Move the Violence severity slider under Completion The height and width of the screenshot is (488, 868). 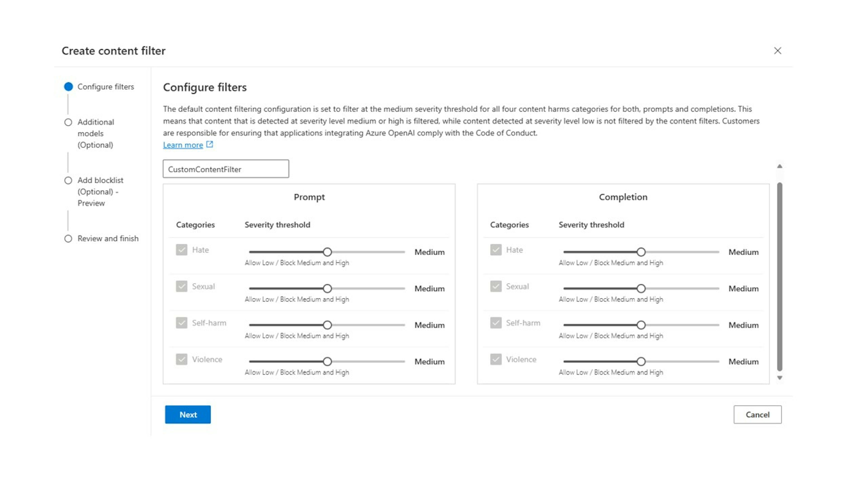641,361
